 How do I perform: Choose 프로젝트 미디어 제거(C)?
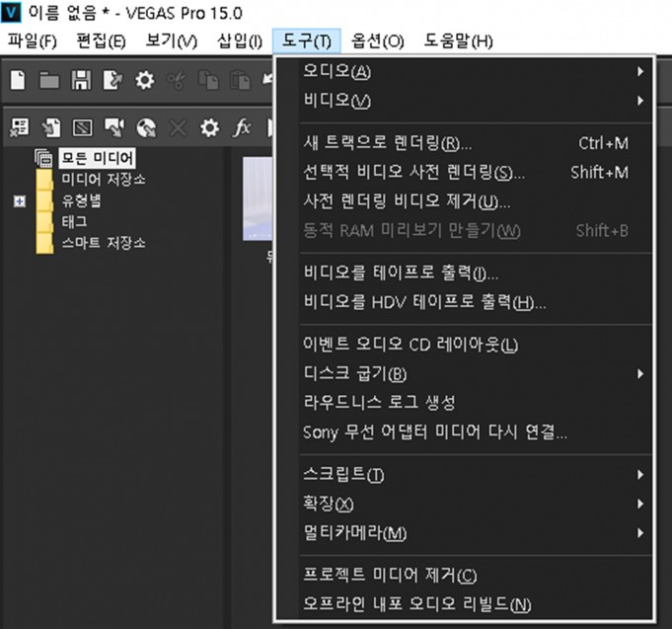pyautogui.click(x=476, y=575)
